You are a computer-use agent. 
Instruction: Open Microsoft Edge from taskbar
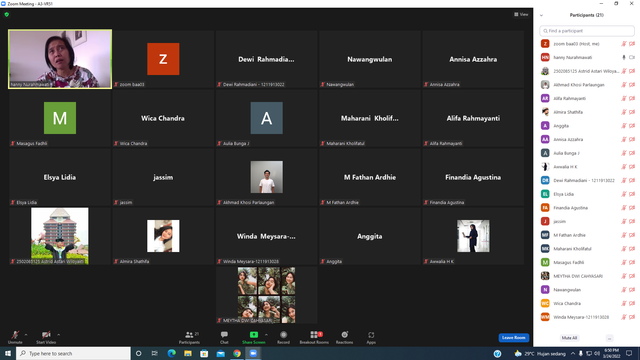pos(171,353)
